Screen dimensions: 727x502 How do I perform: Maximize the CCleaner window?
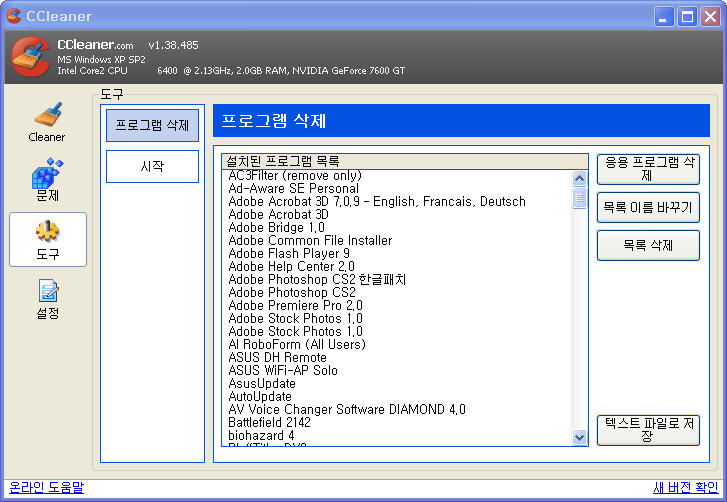click(687, 17)
